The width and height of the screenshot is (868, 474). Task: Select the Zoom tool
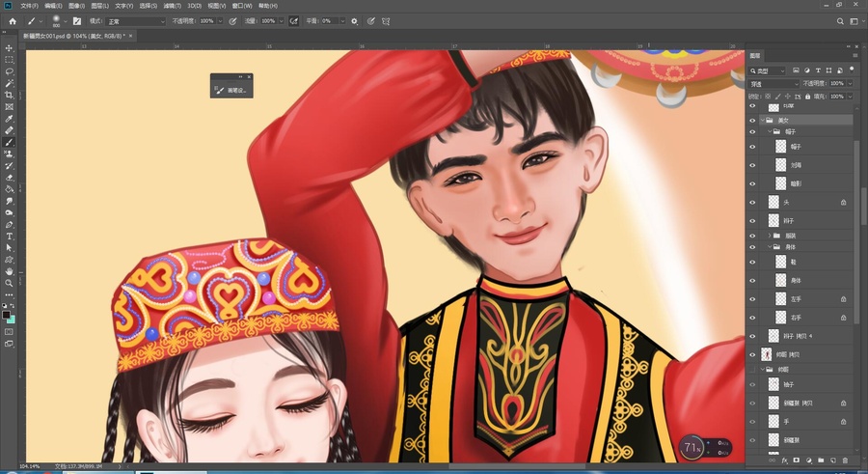click(9, 283)
